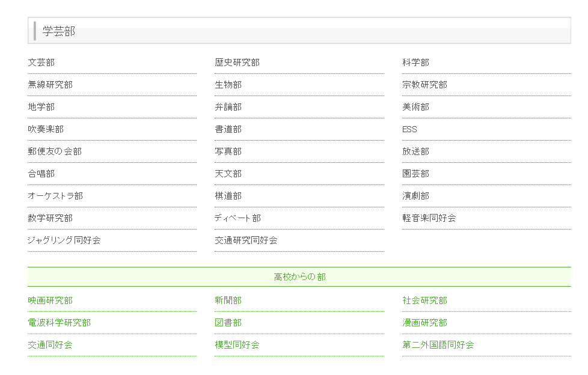Screen dimensions: 588x375
Task: Go to the 弁論部 page
Action: (228, 107)
